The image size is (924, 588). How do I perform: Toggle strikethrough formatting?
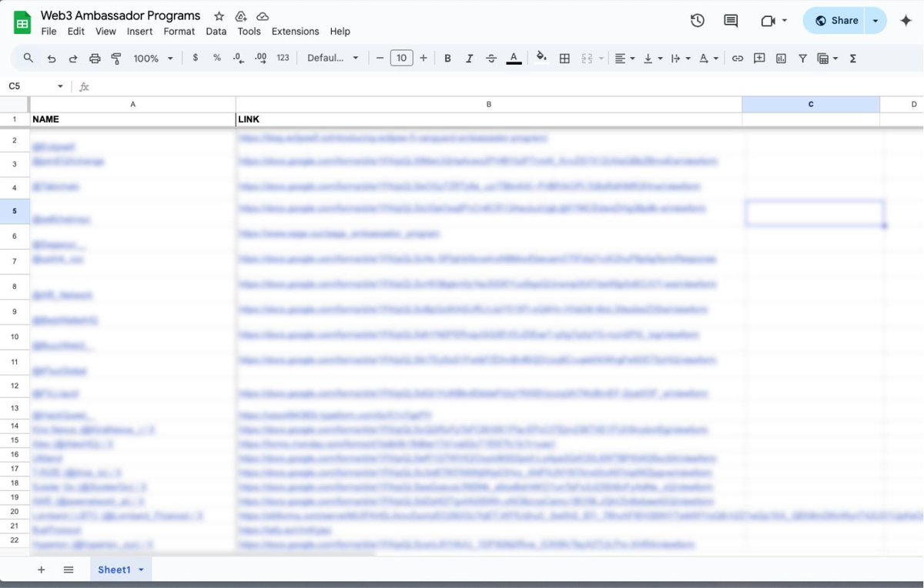tap(491, 58)
